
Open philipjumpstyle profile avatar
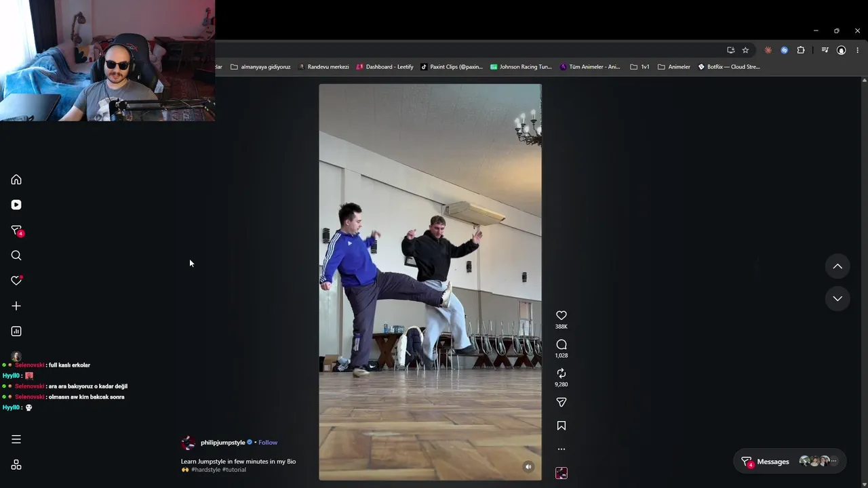(x=188, y=443)
